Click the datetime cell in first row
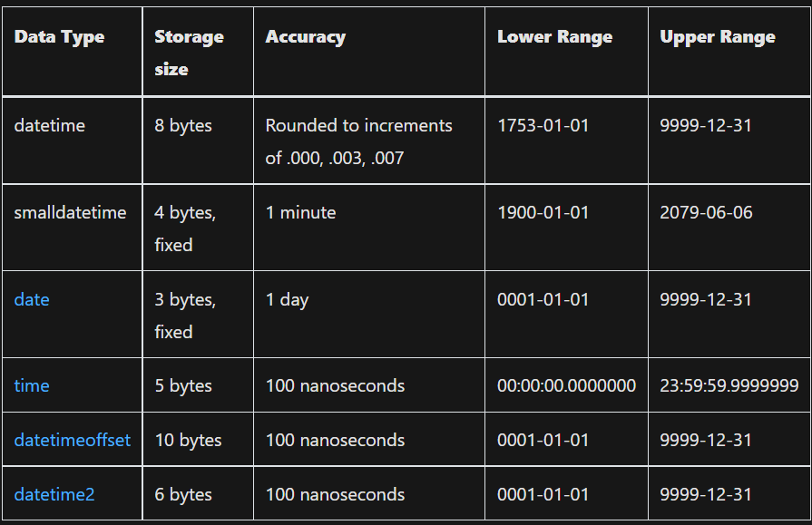 click(x=50, y=125)
